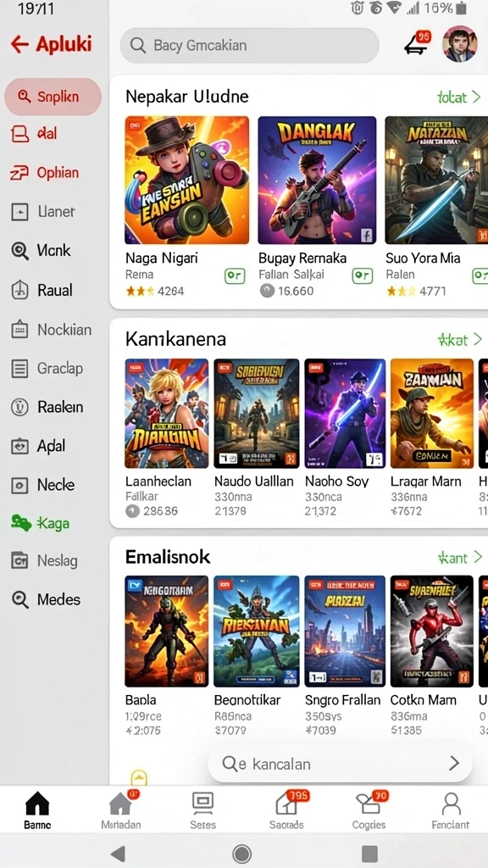Click the Naga Nigari title text

tap(162, 258)
